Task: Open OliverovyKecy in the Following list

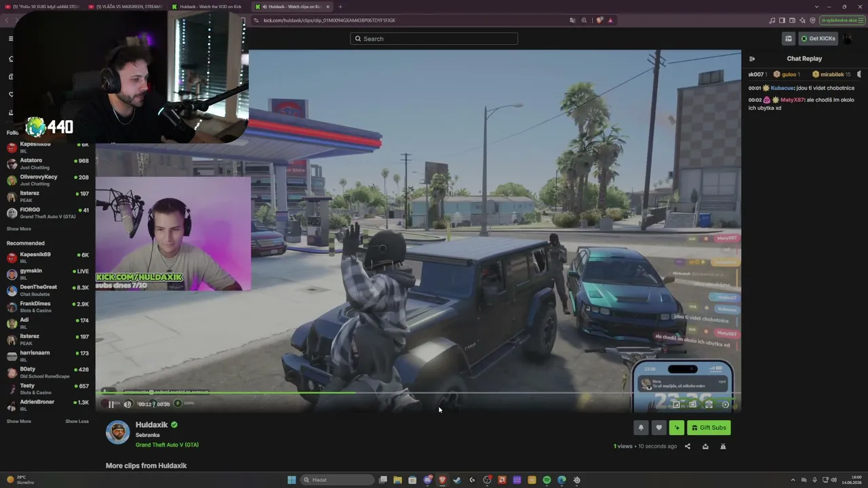Action: click(47, 180)
